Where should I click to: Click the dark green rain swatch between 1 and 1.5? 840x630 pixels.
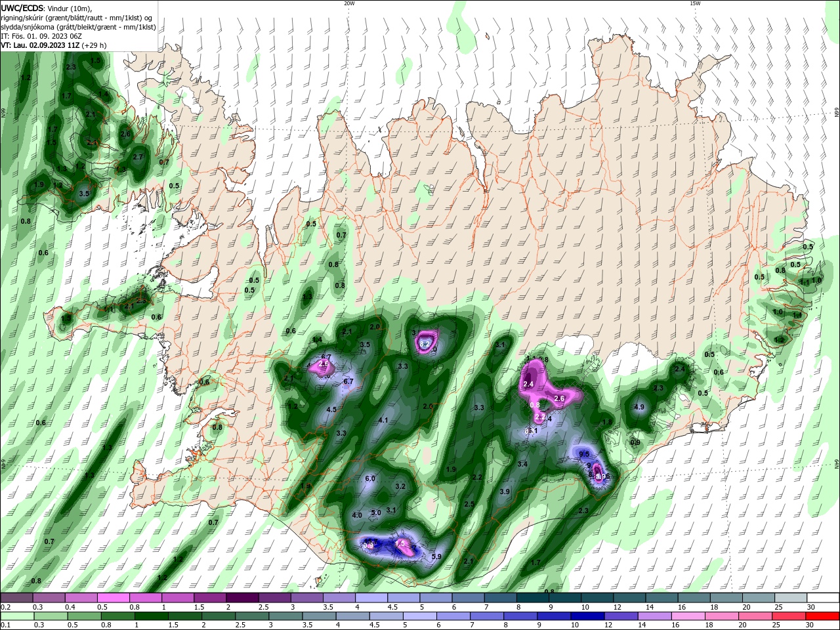pos(151,616)
